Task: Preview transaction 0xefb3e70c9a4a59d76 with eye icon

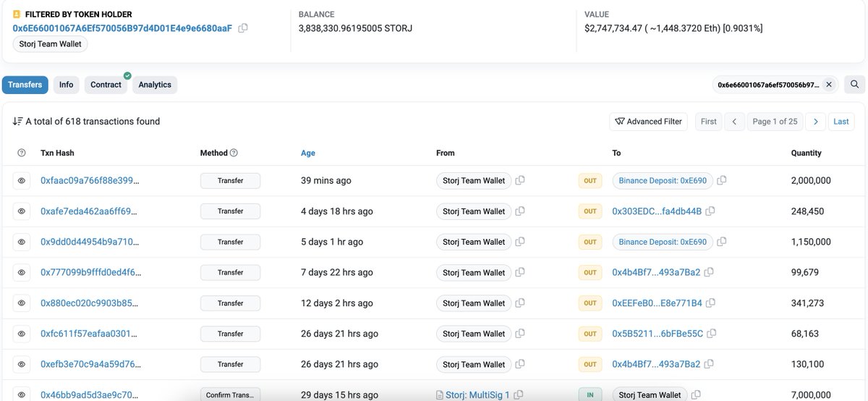Action: 22,364
